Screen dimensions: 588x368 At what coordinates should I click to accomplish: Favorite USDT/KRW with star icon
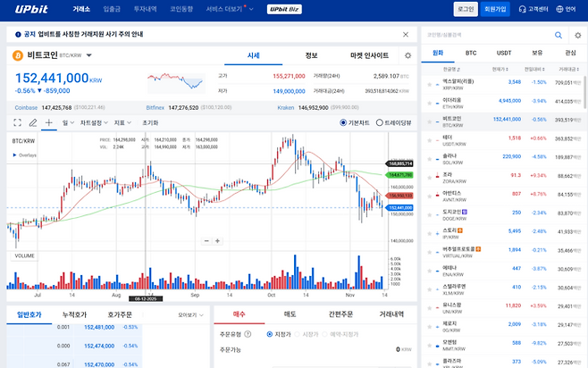click(429, 140)
